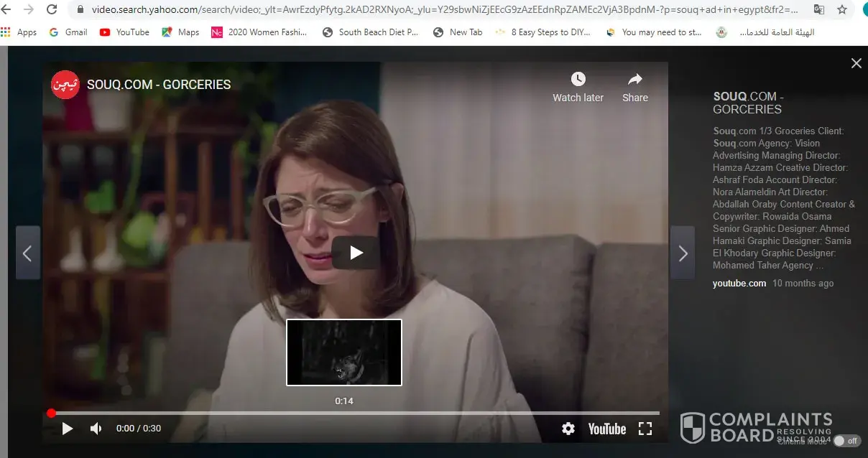868x458 pixels.
Task: Open the Apps bookmark shortcut
Action: point(19,32)
